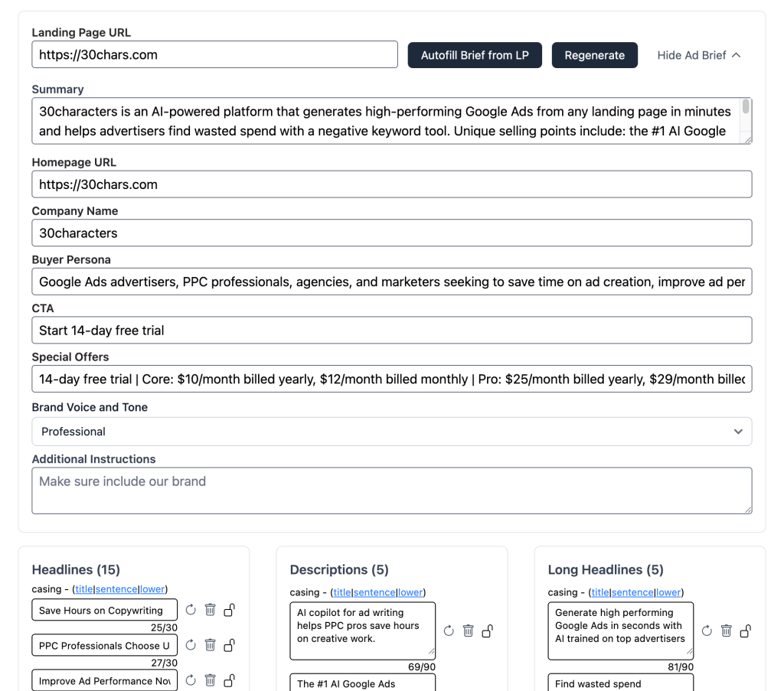
Task: Regenerate the 'Save Hours on Copywriting' headline
Action: pyautogui.click(x=191, y=610)
